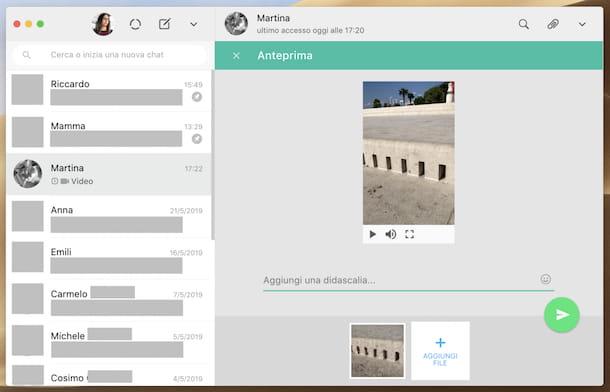
Task: Select the Martina chat row
Action: 109,174
